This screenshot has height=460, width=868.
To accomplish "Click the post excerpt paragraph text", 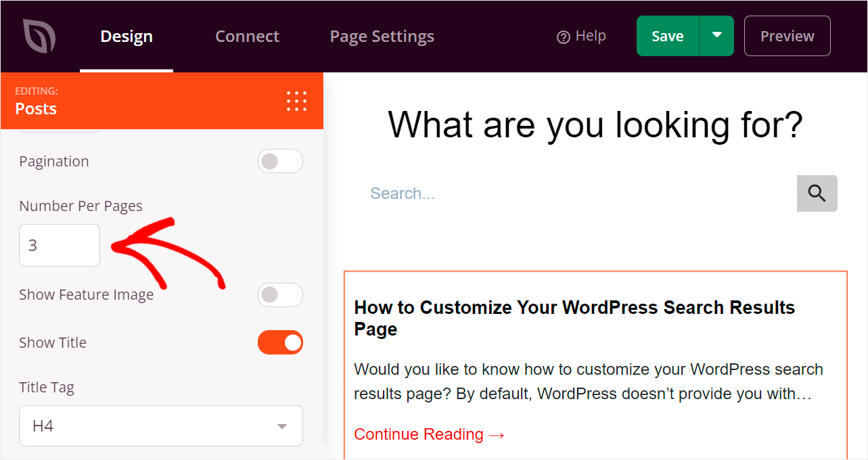I will pyautogui.click(x=589, y=382).
